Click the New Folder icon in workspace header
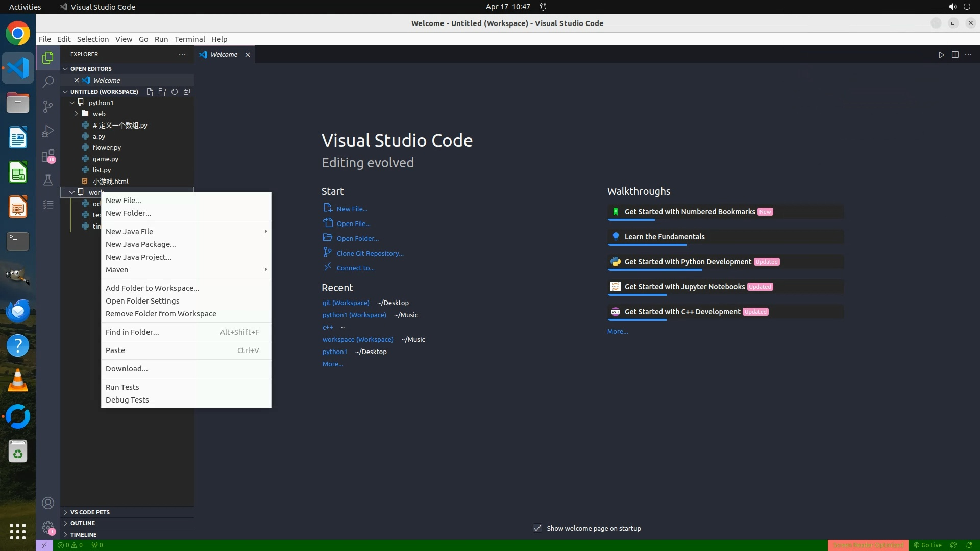Screen dimensions: 980x551 click(162, 92)
